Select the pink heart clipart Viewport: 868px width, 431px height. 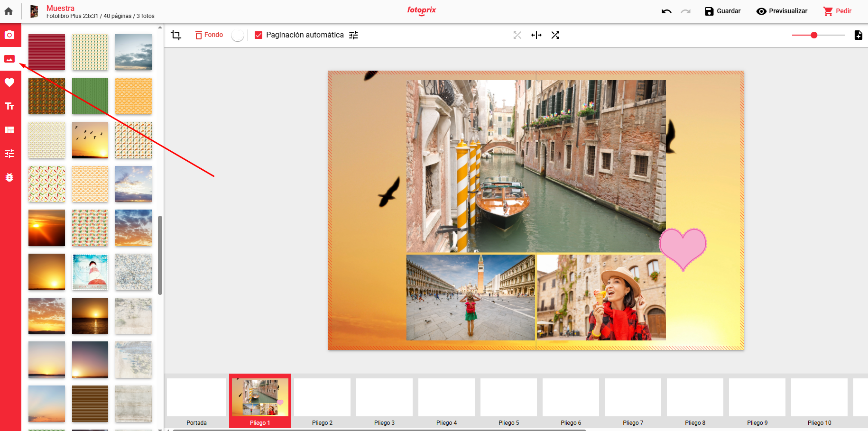coord(683,249)
